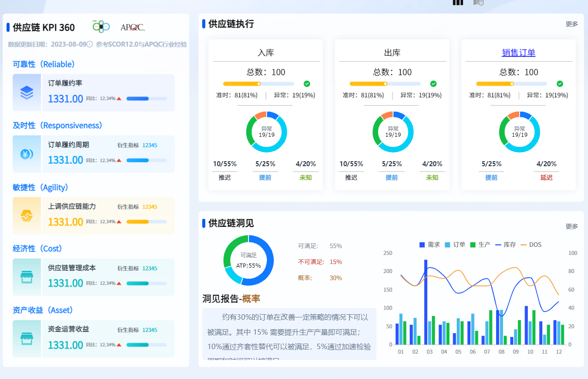
Task: Open the map compass icon at top
Action: point(478,2)
